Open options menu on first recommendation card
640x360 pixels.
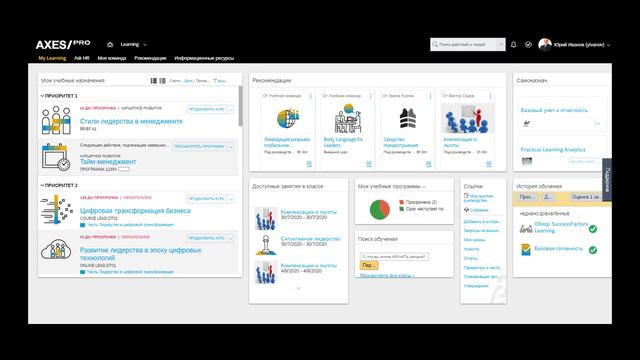click(x=311, y=96)
